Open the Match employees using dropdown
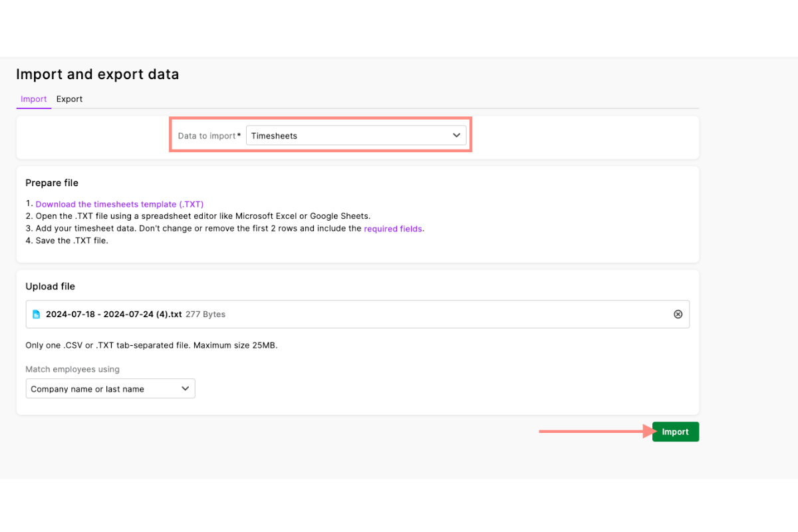Viewport: 798px width, 532px height. pyautogui.click(x=110, y=388)
